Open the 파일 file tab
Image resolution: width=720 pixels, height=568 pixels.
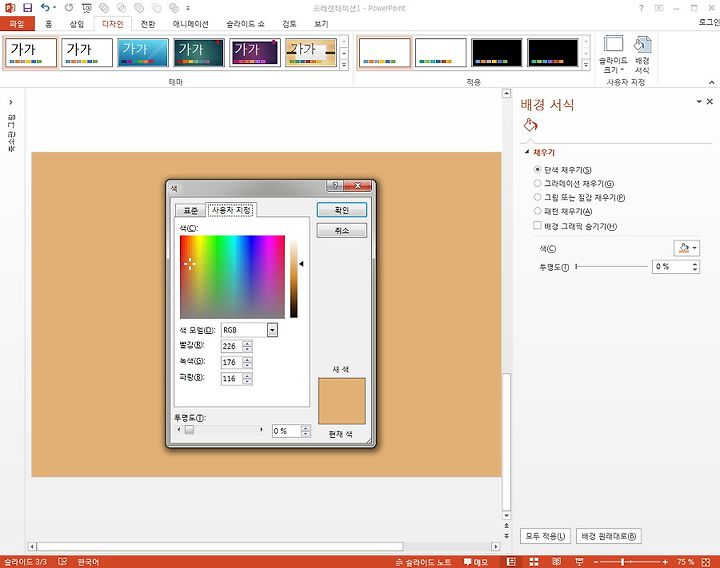[17, 24]
